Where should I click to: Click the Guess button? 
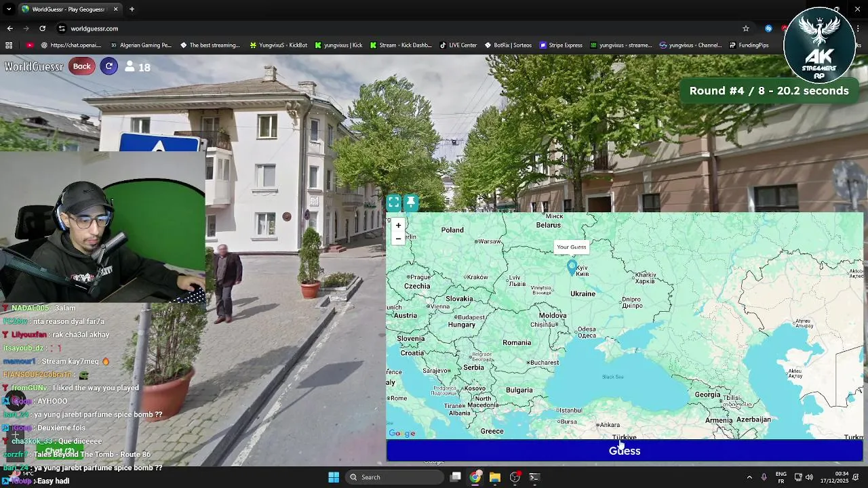tap(625, 451)
